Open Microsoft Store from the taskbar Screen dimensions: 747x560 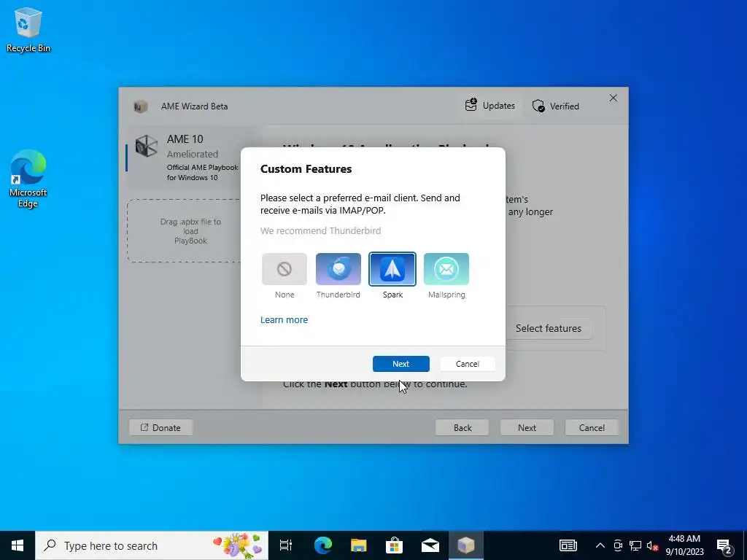(394, 545)
